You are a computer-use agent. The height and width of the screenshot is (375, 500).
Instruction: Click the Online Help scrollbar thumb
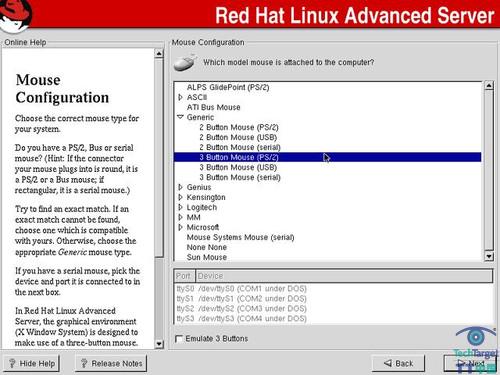159,157
